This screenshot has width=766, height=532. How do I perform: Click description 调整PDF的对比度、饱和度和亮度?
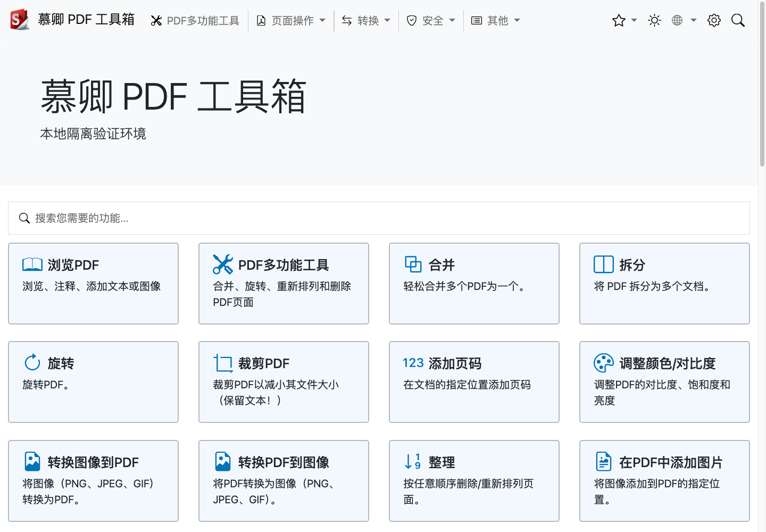click(662, 393)
